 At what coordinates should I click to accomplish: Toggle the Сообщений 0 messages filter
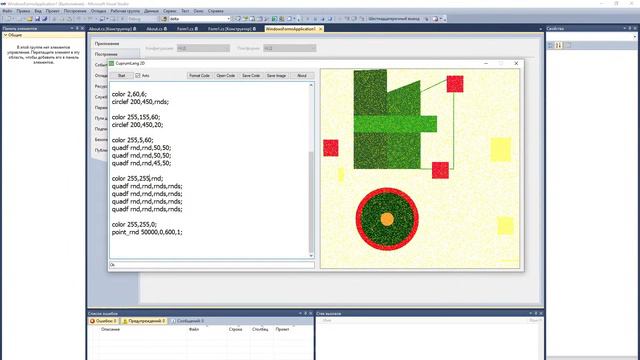tap(187, 321)
